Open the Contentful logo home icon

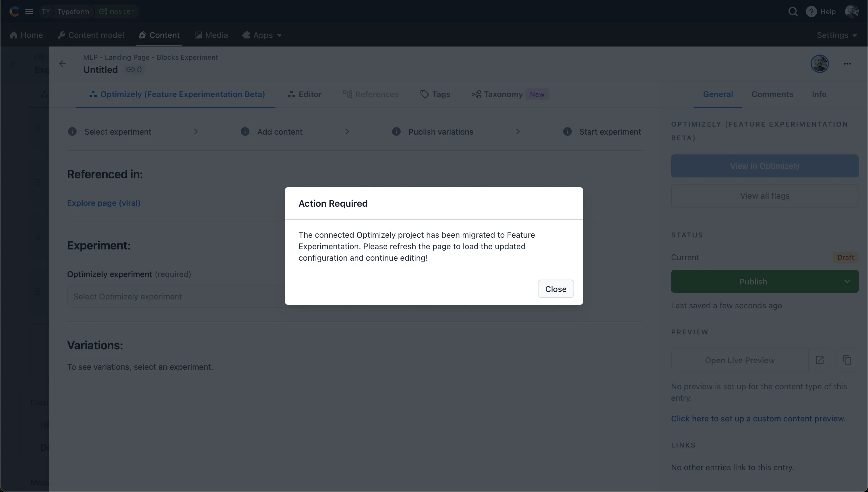coord(14,11)
